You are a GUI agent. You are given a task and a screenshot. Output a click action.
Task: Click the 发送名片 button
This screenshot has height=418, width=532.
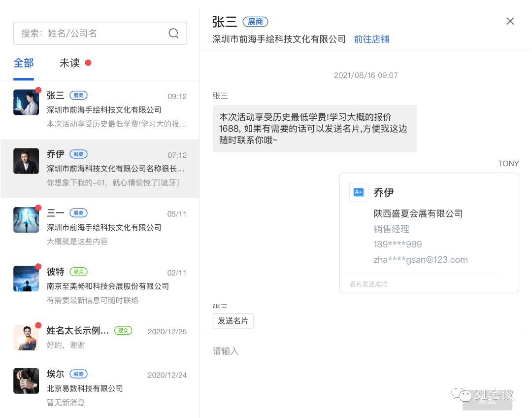coord(233,320)
